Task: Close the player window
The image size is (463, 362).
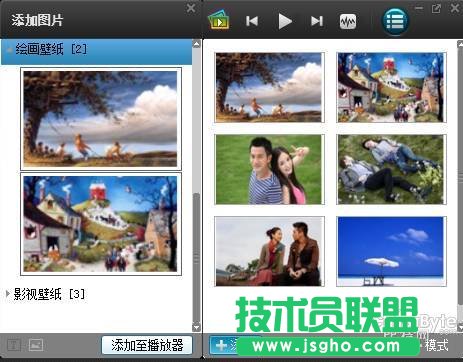Action: tap(455, 8)
